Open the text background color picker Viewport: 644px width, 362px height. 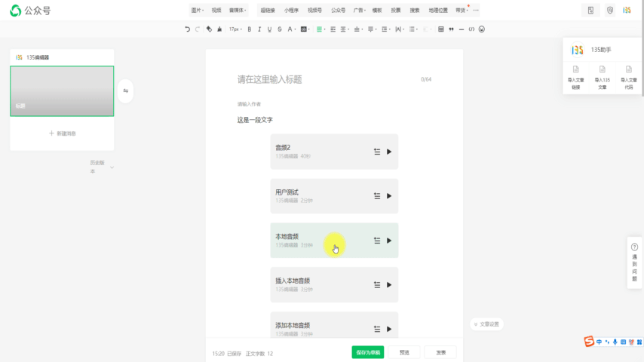click(305, 29)
